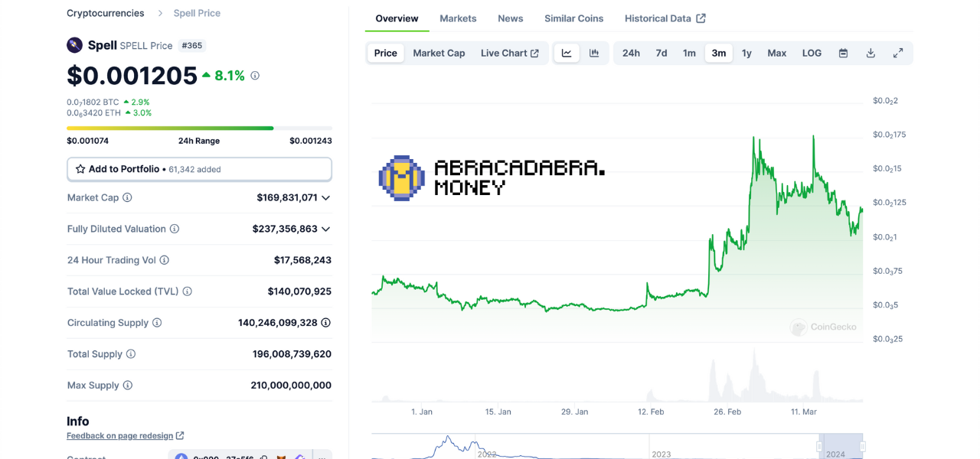Open the Markets tab

click(458, 18)
